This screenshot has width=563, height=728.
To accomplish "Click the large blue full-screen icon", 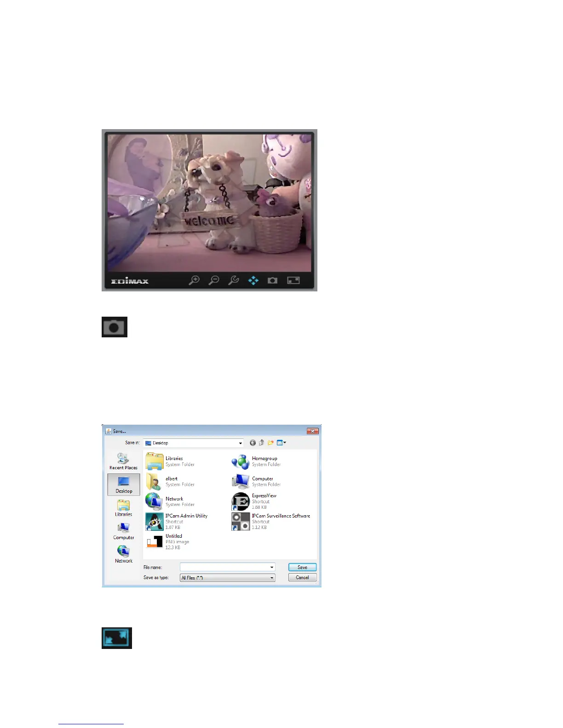I will tap(117, 638).
